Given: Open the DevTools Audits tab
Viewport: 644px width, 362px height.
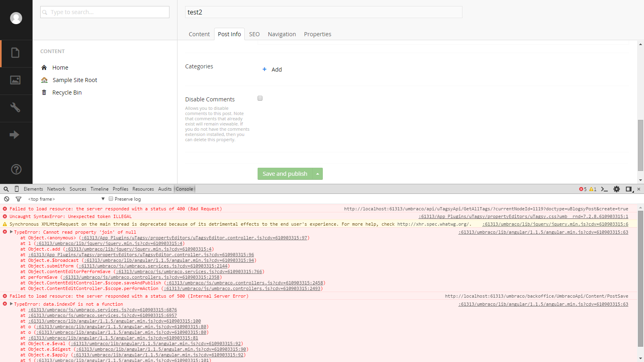Looking at the screenshot, I should click(165, 189).
